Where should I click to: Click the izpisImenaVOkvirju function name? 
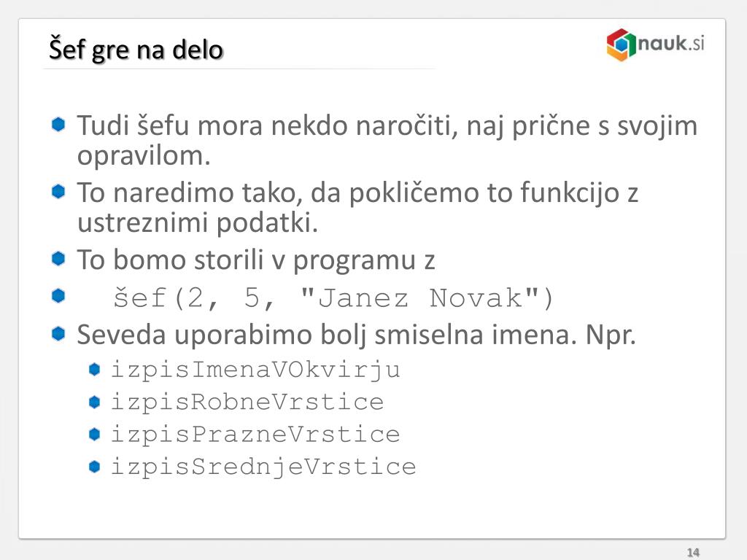click(x=256, y=370)
